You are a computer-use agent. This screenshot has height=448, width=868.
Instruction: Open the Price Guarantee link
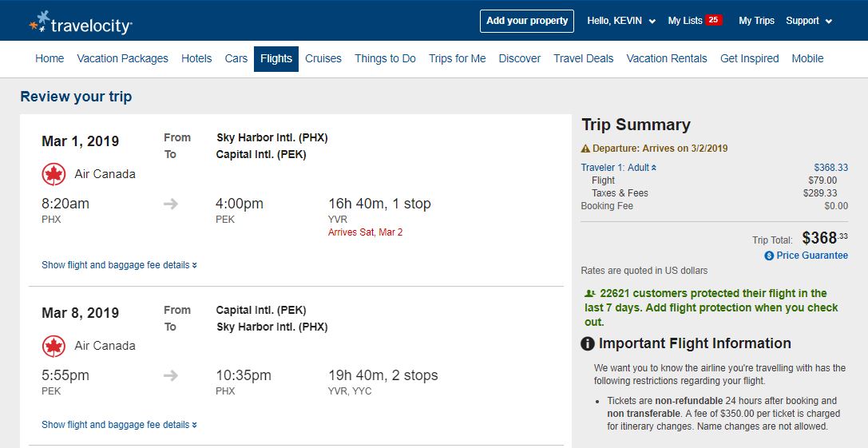click(x=812, y=256)
